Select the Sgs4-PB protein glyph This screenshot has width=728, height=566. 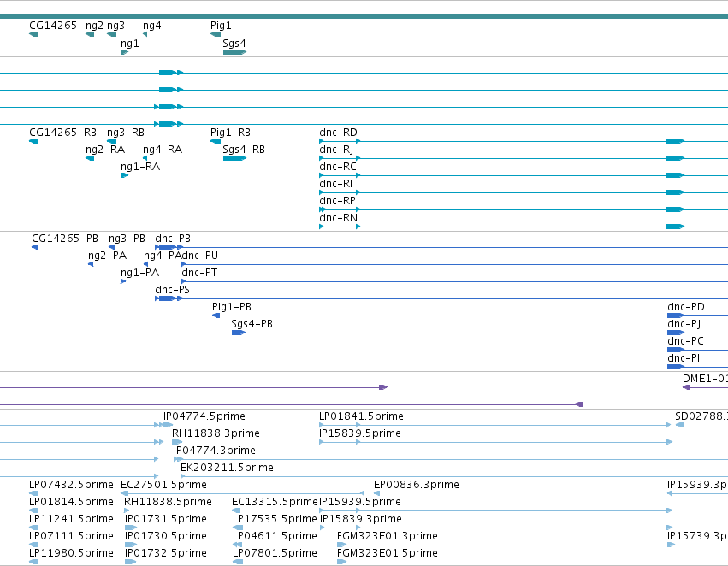coord(239,333)
